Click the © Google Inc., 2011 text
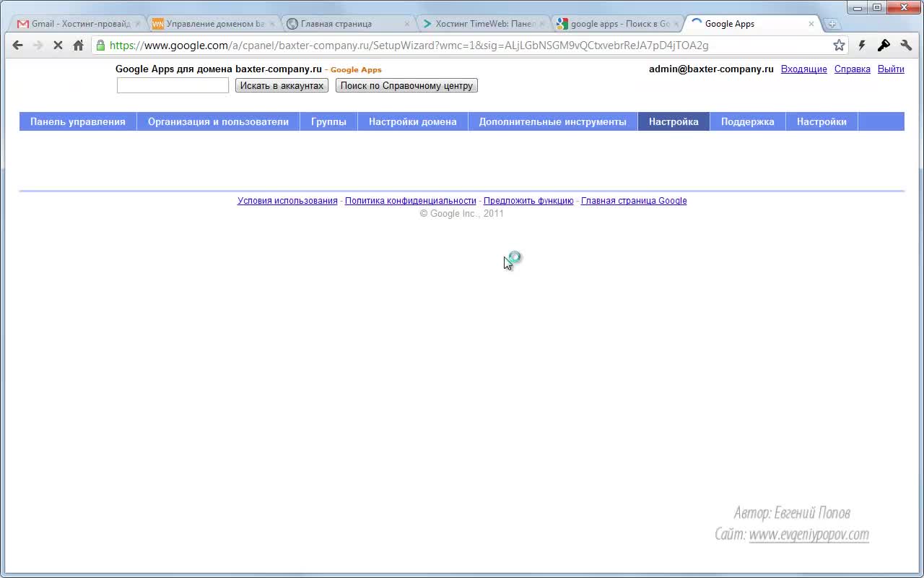Viewport: 924px width, 578px height. (462, 214)
